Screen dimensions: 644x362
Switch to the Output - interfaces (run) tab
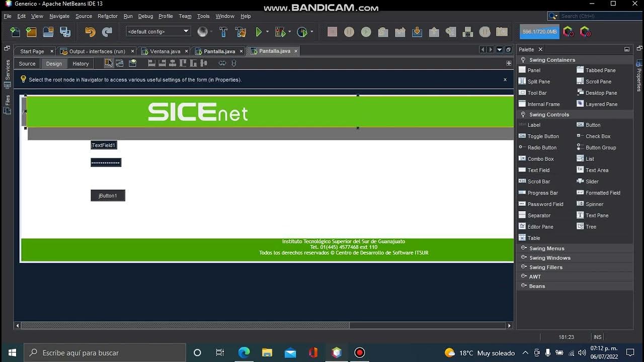pos(97,51)
